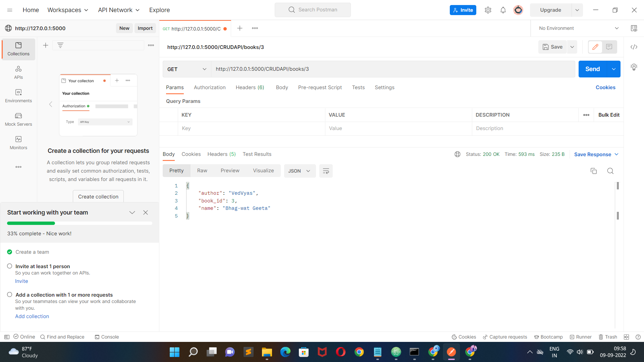The image size is (644, 362).
Task: Open the JSON response format dropdown
Action: [300, 171]
